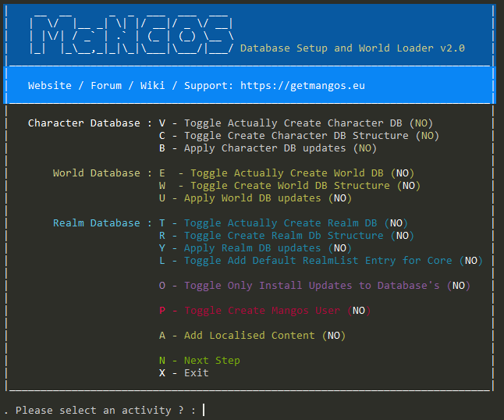The image size is (504, 420).
Task: Toggle Create Character DB Structure option
Action: (x=299, y=136)
